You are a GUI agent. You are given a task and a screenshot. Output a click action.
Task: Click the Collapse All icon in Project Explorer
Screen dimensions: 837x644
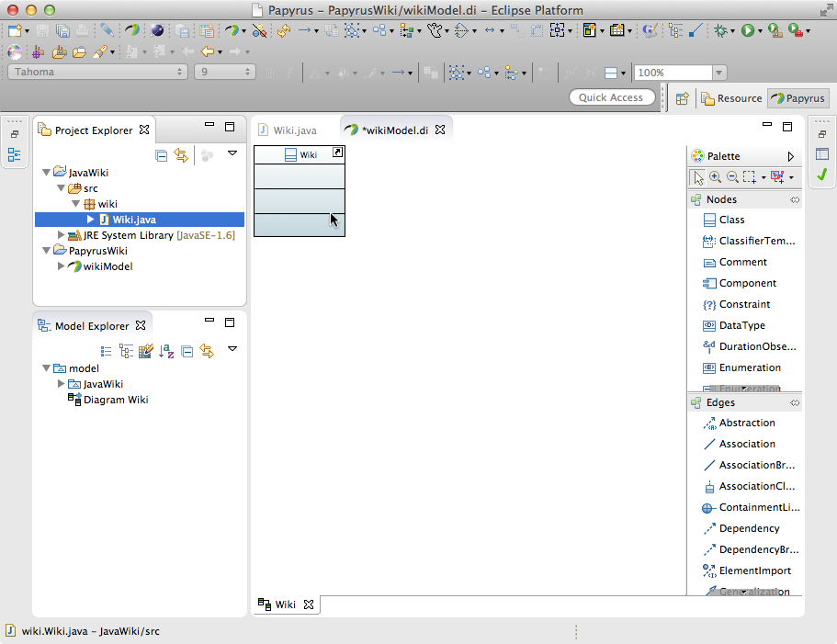click(162, 155)
